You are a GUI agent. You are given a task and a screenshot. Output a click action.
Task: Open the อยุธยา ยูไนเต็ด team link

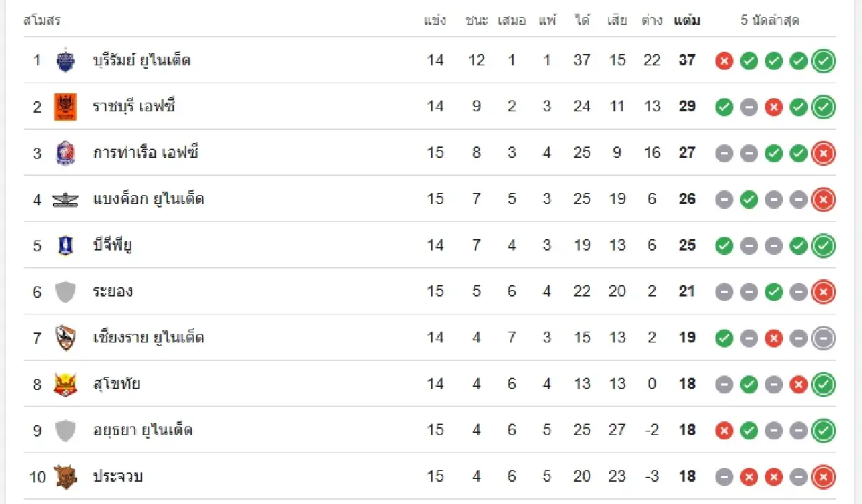143,430
